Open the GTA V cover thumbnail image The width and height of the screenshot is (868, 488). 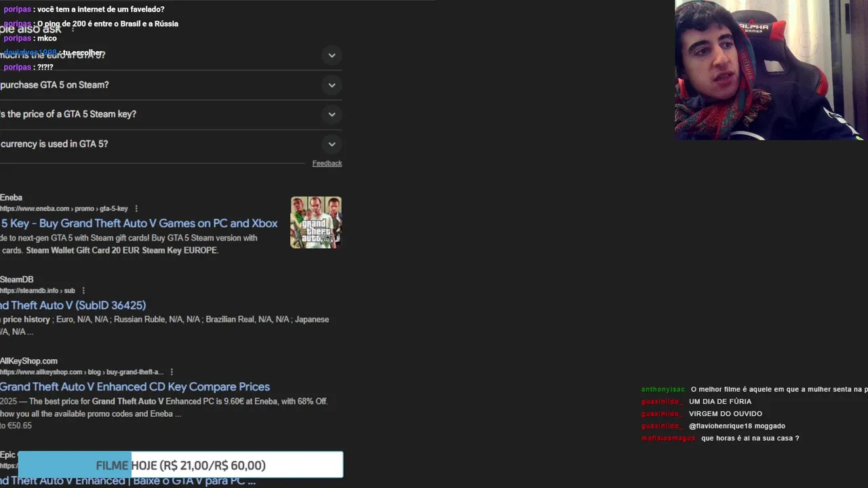click(316, 222)
